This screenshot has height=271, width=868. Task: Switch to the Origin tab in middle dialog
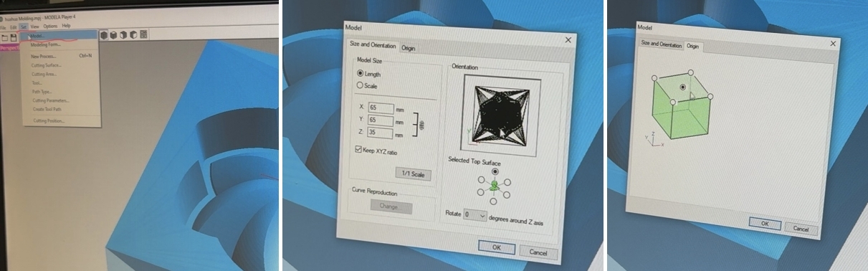click(x=409, y=48)
